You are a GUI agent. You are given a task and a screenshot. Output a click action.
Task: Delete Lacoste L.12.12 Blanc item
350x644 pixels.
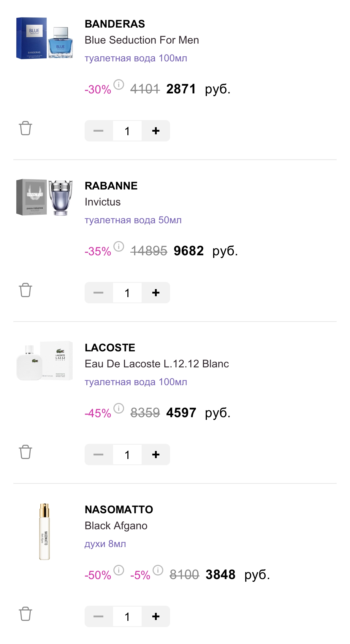click(26, 452)
